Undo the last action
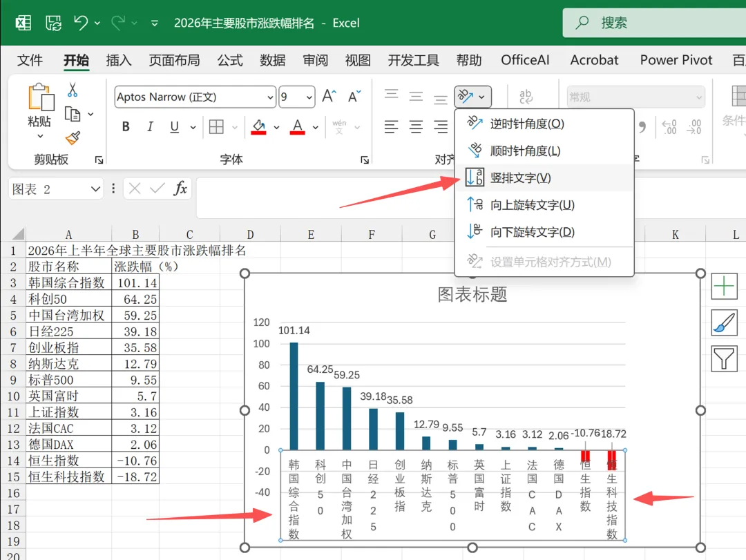Image resolution: width=746 pixels, height=560 pixels. pos(81,22)
